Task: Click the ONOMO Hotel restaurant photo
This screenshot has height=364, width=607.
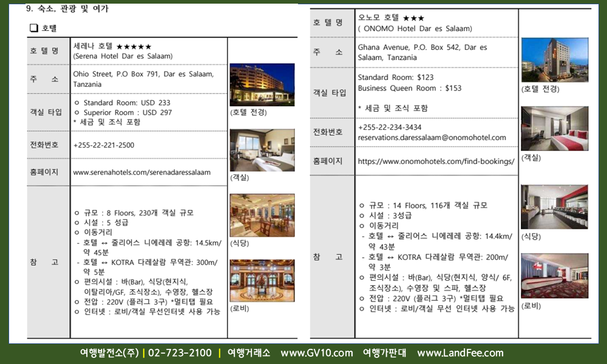Action: (x=555, y=207)
